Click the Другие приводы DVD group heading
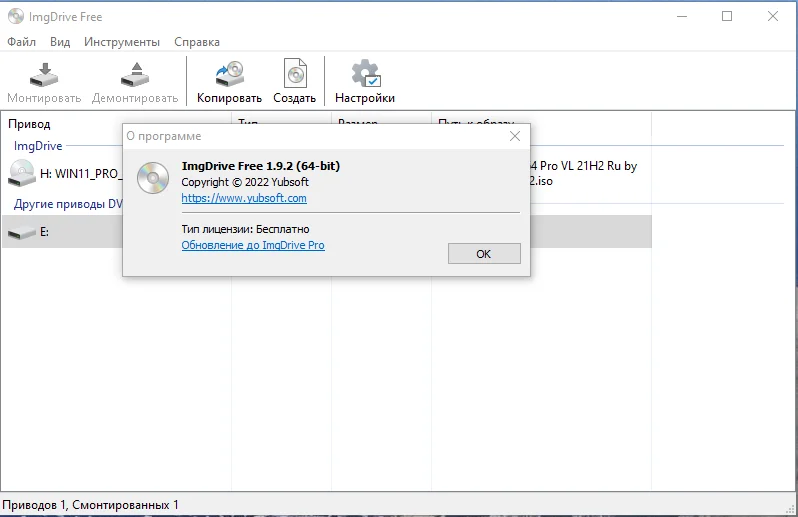798x517 pixels. point(68,204)
